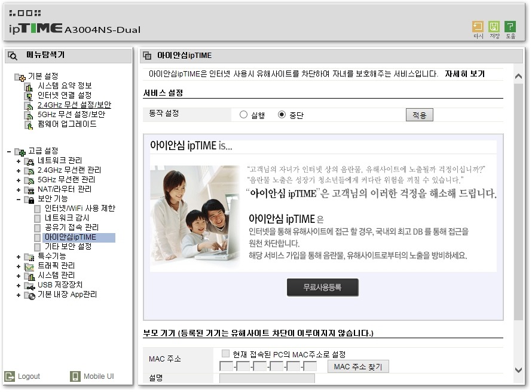Image resolution: width=532 pixels, height=392 pixels.
Task: Click the 설명 description input field
Action: click(267, 378)
